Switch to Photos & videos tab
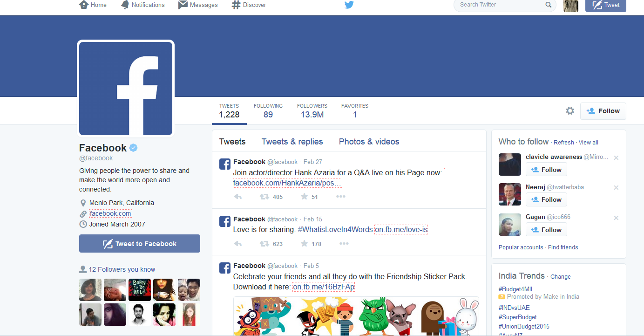This screenshot has height=336, width=644. point(369,142)
